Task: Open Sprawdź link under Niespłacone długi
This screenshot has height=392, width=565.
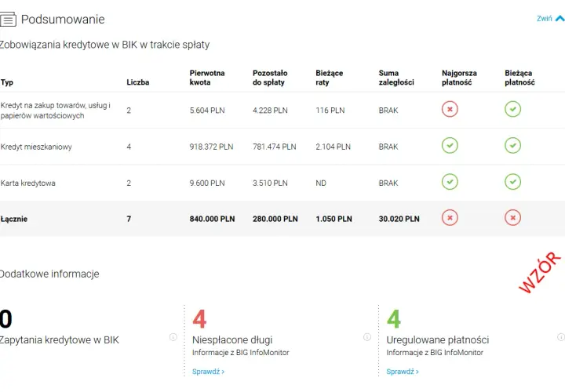Action: click(x=208, y=372)
